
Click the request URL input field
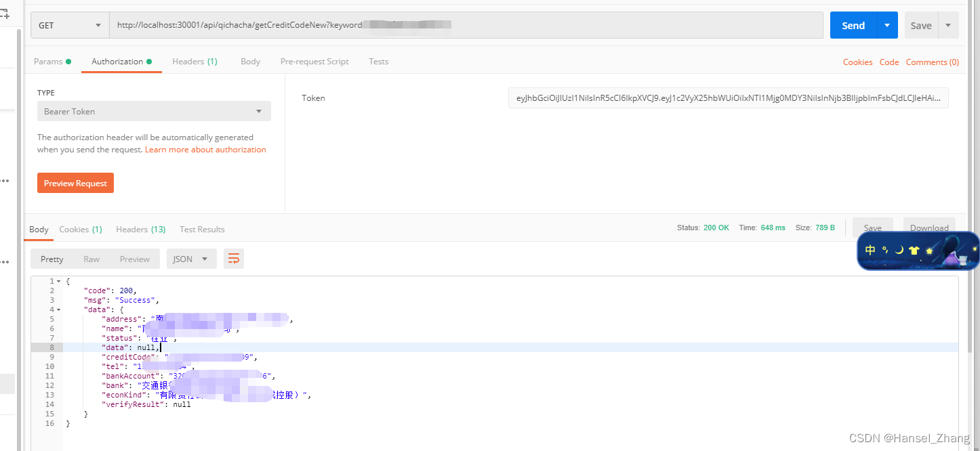(x=466, y=25)
